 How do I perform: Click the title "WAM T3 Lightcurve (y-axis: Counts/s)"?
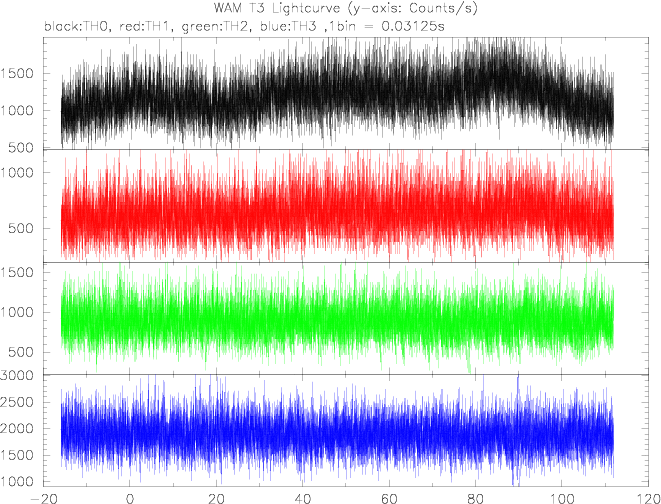pos(346,8)
